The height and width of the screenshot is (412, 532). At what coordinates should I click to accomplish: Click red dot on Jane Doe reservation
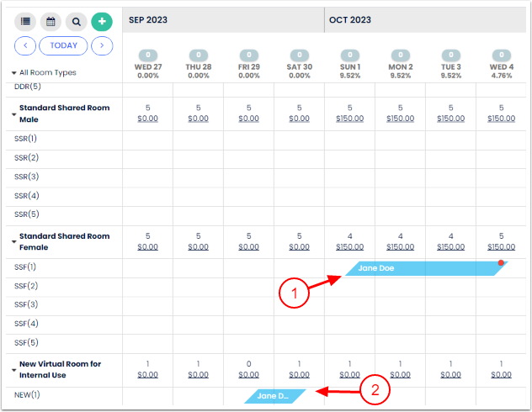501,263
